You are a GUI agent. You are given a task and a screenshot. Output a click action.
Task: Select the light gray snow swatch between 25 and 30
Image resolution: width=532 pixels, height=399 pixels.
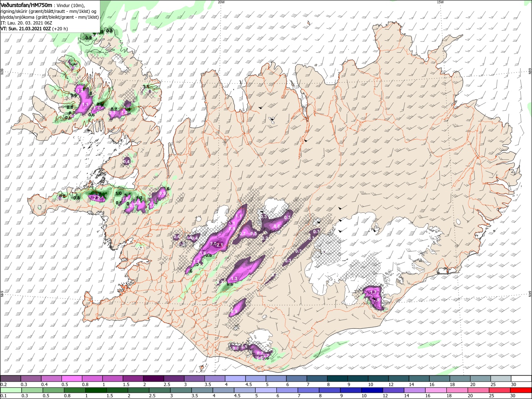click(x=500, y=379)
